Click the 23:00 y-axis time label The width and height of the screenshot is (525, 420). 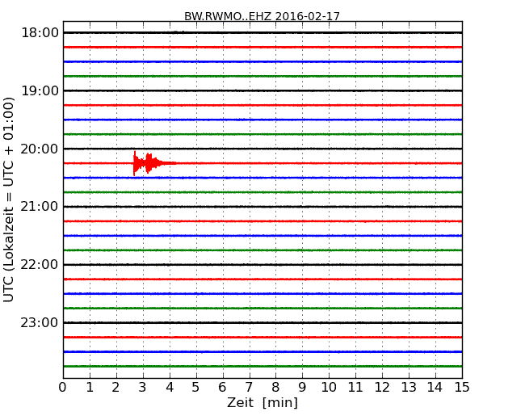(x=40, y=322)
